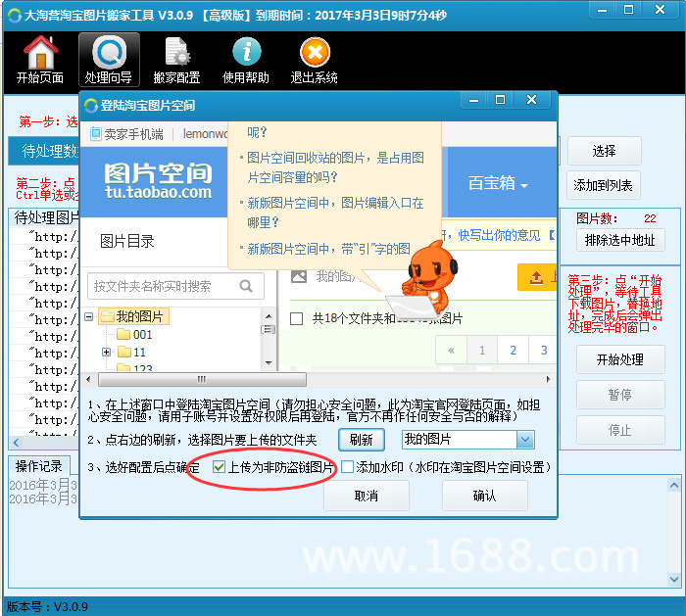The image size is (686, 616).
Task: Click the 暂停 button
Action: [620, 395]
